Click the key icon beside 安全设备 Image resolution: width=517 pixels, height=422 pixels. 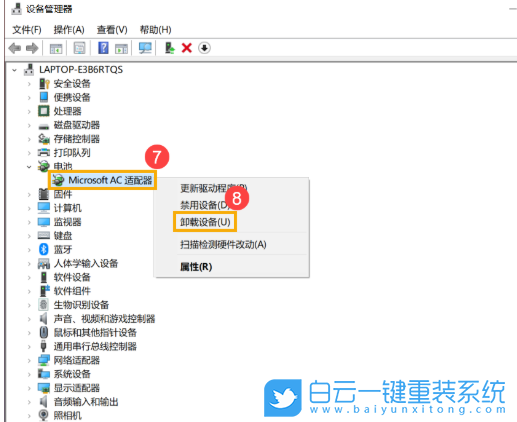(44, 83)
